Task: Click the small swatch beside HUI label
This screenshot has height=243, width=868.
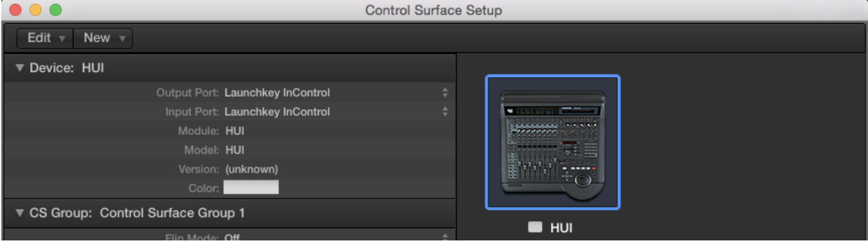Action: (x=536, y=227)
